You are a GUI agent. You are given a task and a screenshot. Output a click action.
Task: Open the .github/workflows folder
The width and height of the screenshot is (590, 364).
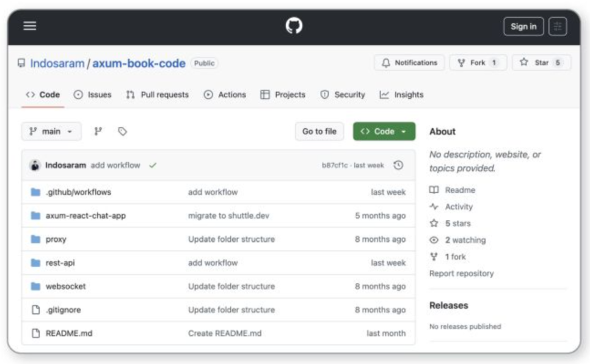click(78, 192)
